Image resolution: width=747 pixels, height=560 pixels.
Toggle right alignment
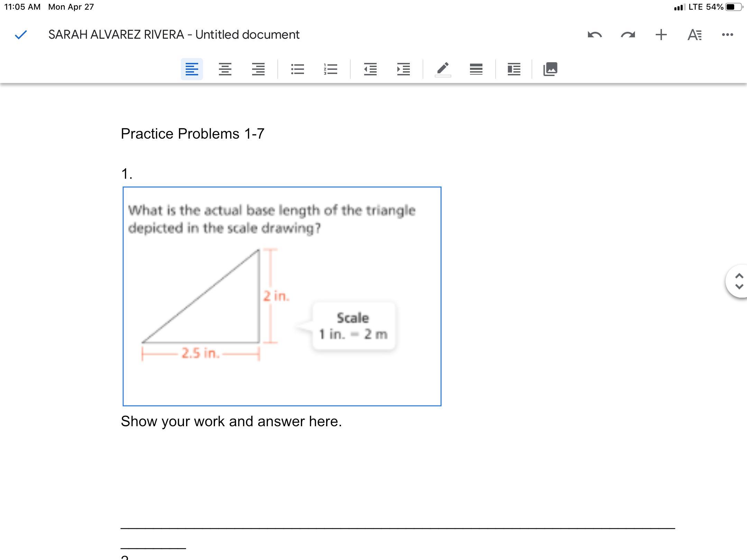click(258, 69)
